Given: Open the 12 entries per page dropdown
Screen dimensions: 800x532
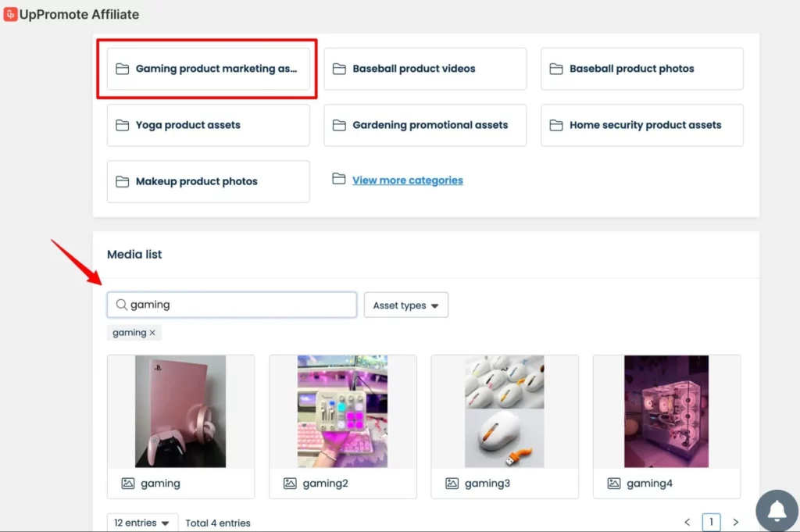Looking at the screenshot, I should [x=142, y=522].
